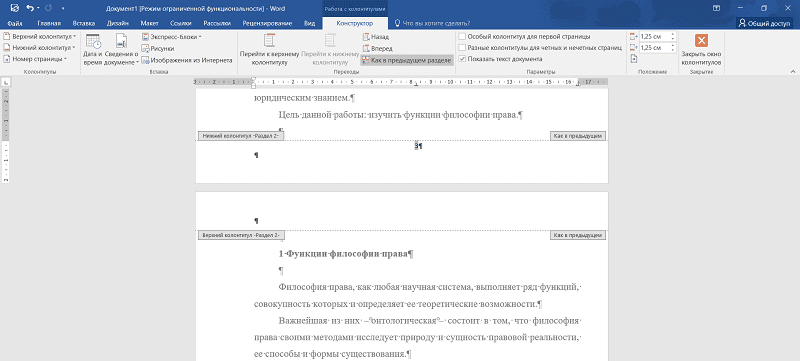
Task: Click the Общий доступ share button
Action: click(764, 23)
